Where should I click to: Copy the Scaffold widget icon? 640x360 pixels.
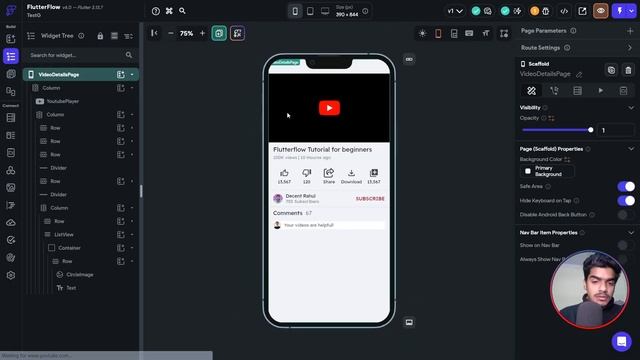611,70
